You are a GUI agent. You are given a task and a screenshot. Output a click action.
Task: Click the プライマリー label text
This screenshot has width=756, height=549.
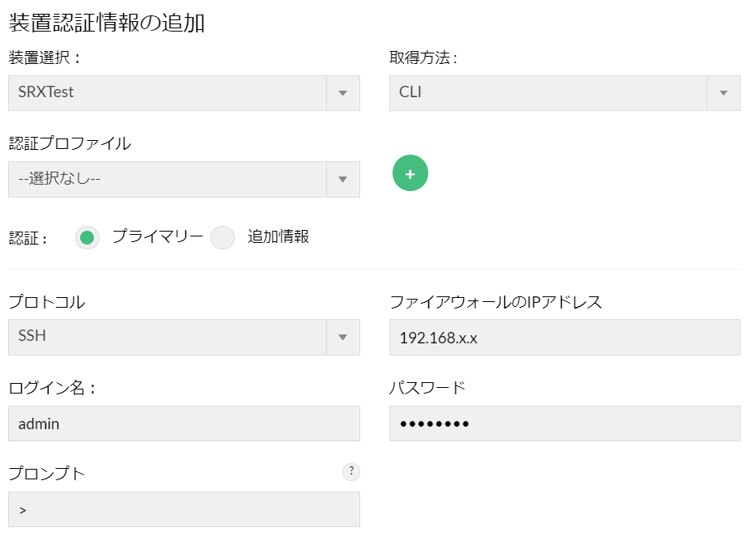click(157, 236)
